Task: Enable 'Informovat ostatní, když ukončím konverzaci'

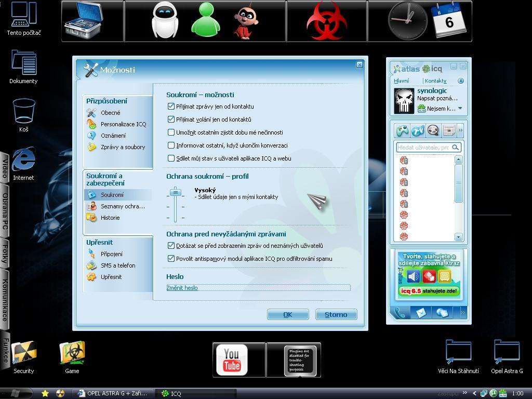Action: pyautogui.click(x=171, y=145)
